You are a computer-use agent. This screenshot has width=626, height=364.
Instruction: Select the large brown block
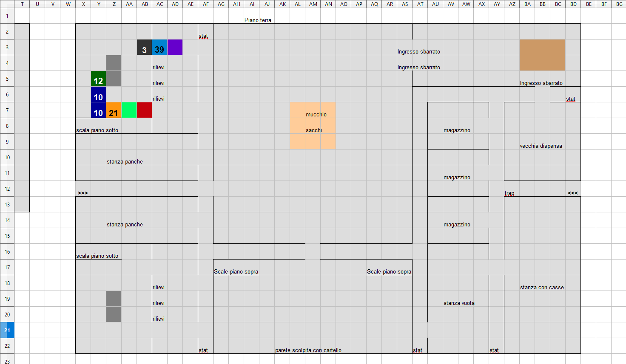tap(542, 55)
